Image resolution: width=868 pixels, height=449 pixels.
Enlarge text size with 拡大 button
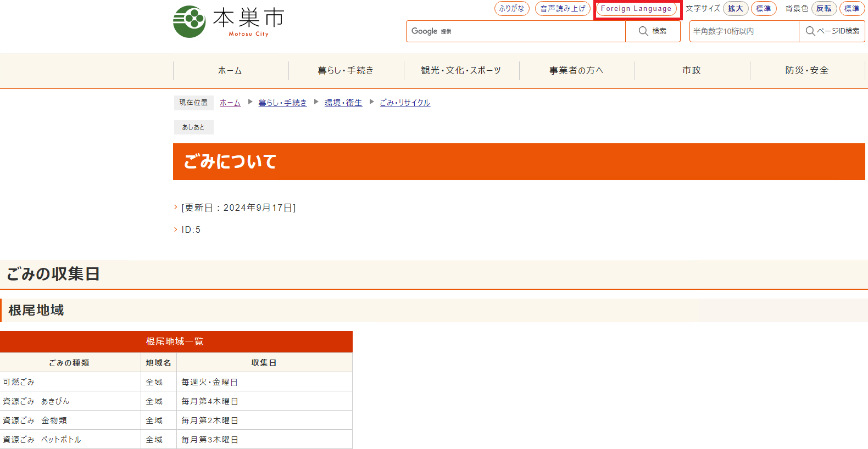coord(735,9)
